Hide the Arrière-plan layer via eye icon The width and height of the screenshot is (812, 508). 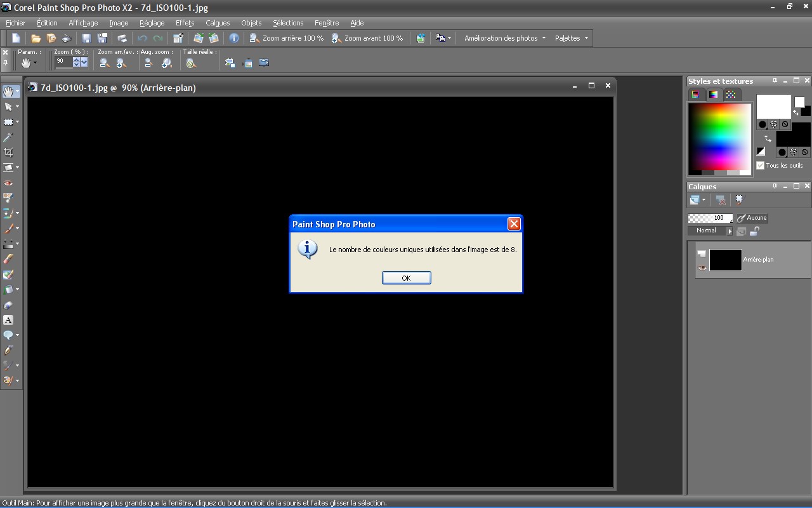point(702,268)
